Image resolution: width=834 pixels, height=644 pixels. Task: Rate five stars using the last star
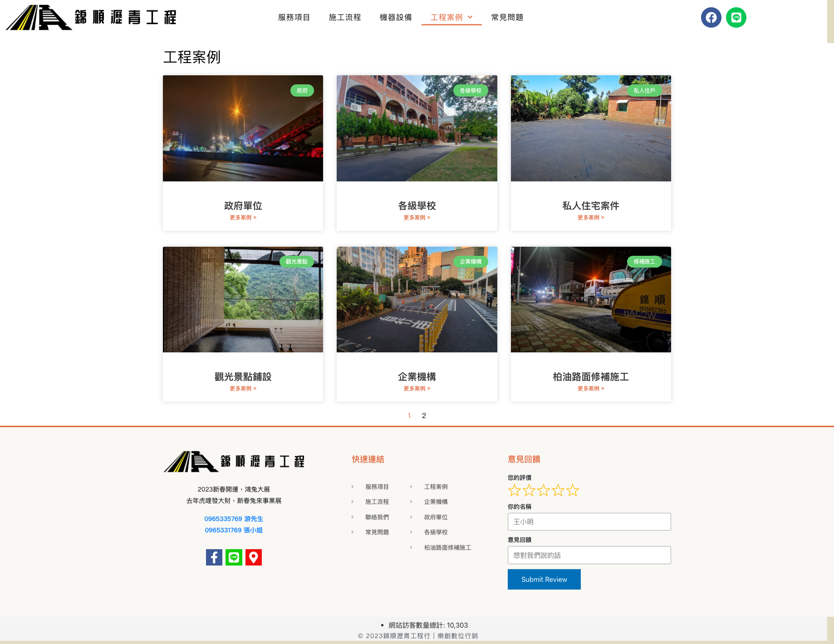coord(573,490)
